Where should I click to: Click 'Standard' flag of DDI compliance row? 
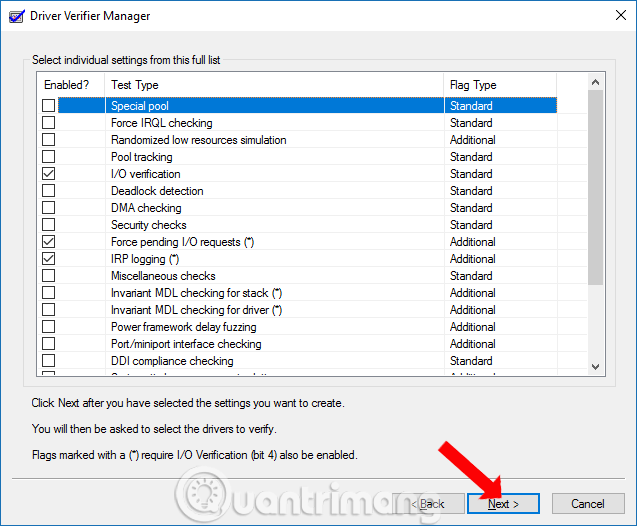(471, 361)
